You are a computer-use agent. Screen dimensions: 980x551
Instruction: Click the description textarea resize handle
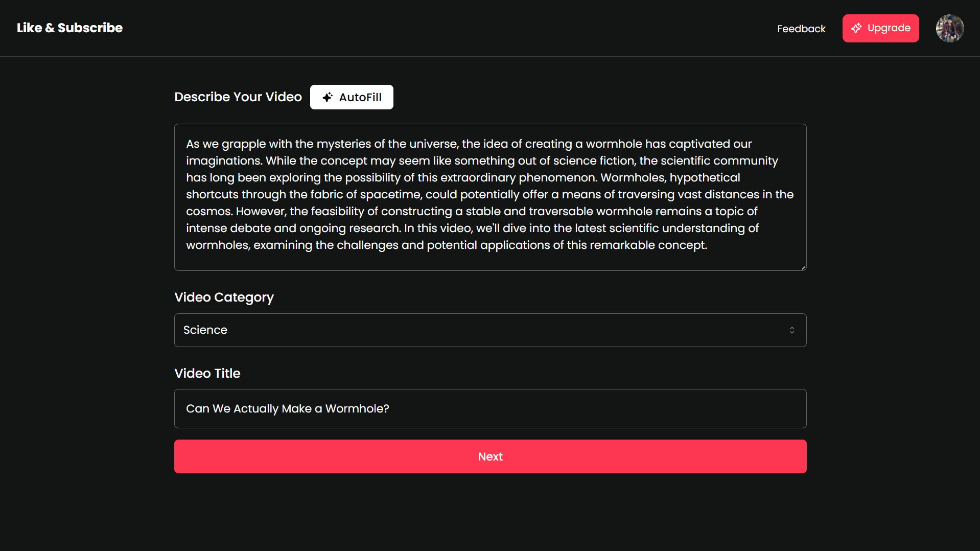[x=803, y=267]
